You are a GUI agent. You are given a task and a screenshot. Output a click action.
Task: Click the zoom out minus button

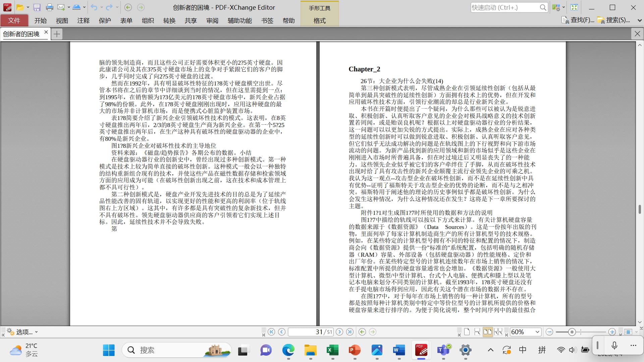[549, 332]
